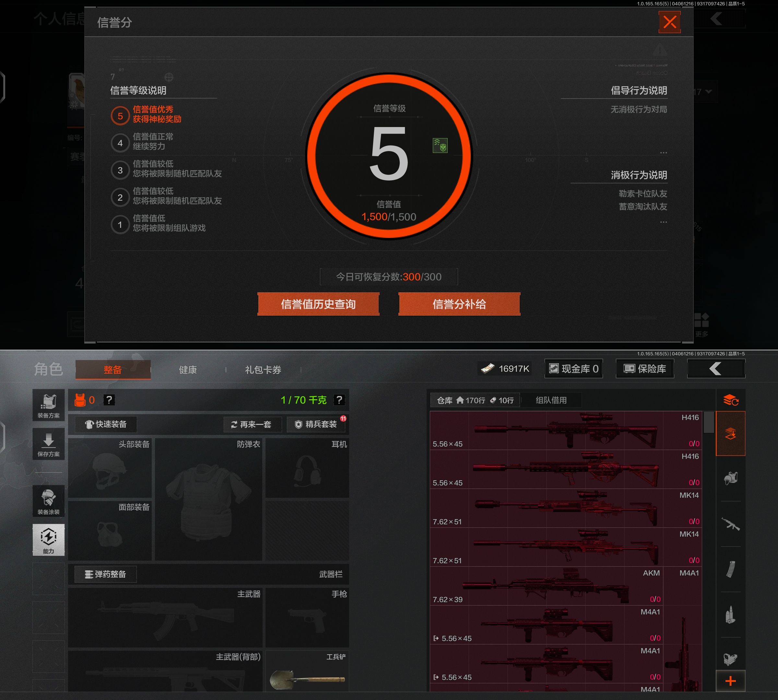
Task: Filter inventory by magazine icon
Action: coord(730,570)
